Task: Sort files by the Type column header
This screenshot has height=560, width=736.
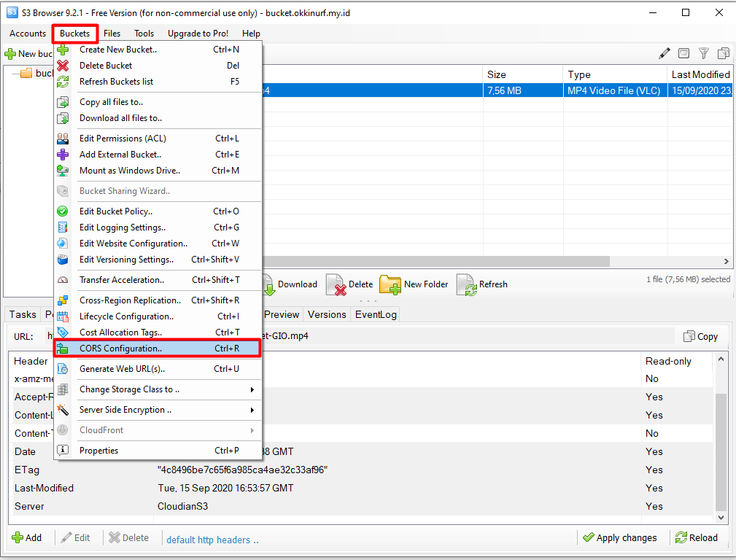Action: [x=614, y=74]
